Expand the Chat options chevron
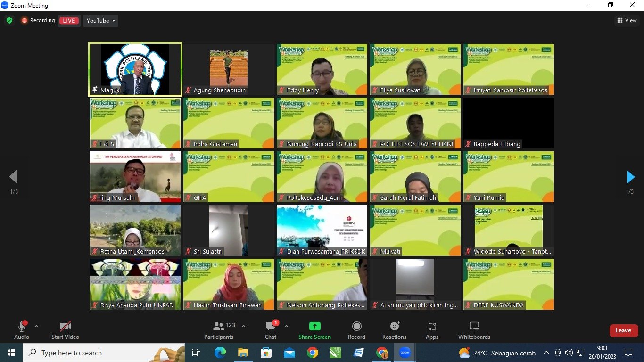This screenshot has height=362, width=644. tap(286, 326)
